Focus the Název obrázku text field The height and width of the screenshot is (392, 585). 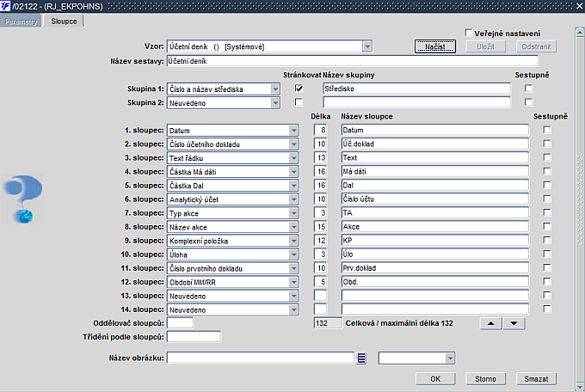click(261, 358)
